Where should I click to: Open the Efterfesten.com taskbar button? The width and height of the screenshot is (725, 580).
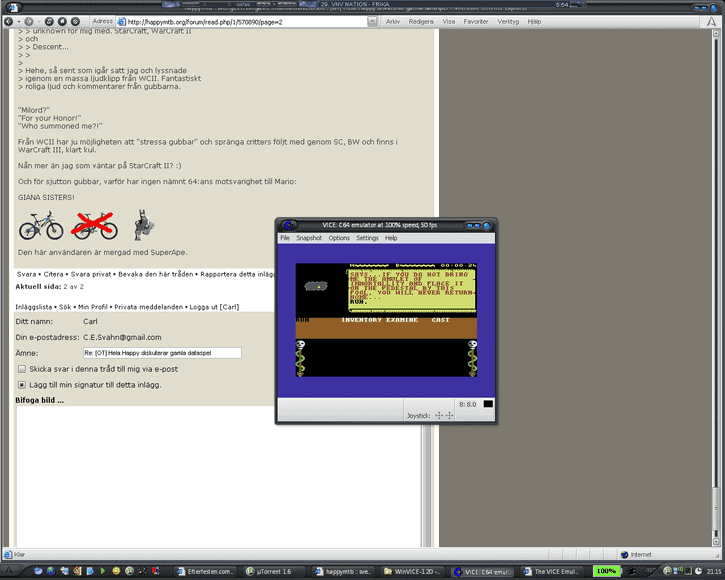[207, 572]
